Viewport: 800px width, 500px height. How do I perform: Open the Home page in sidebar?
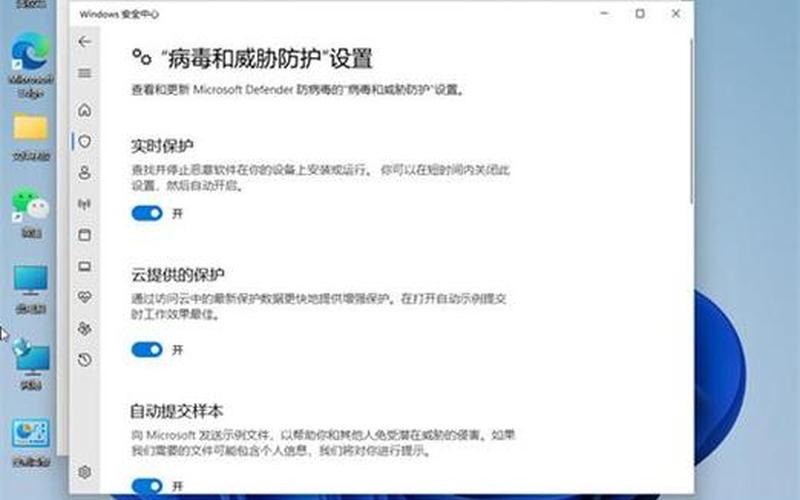(x=85, y=110)
